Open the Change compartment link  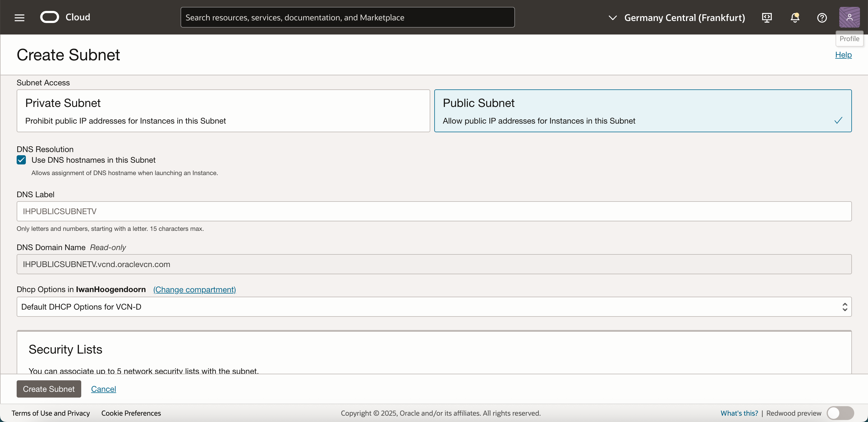(x=194, y=289)
